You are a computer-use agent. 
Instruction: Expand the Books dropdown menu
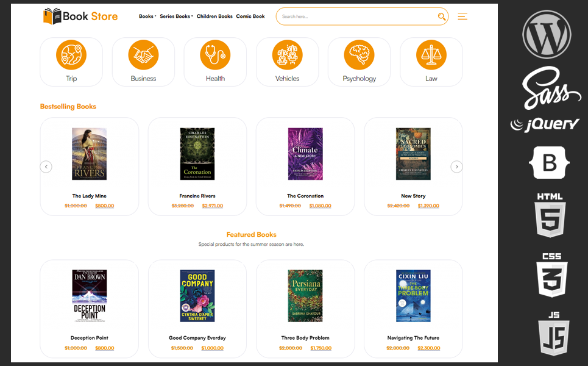pos(147,16)
